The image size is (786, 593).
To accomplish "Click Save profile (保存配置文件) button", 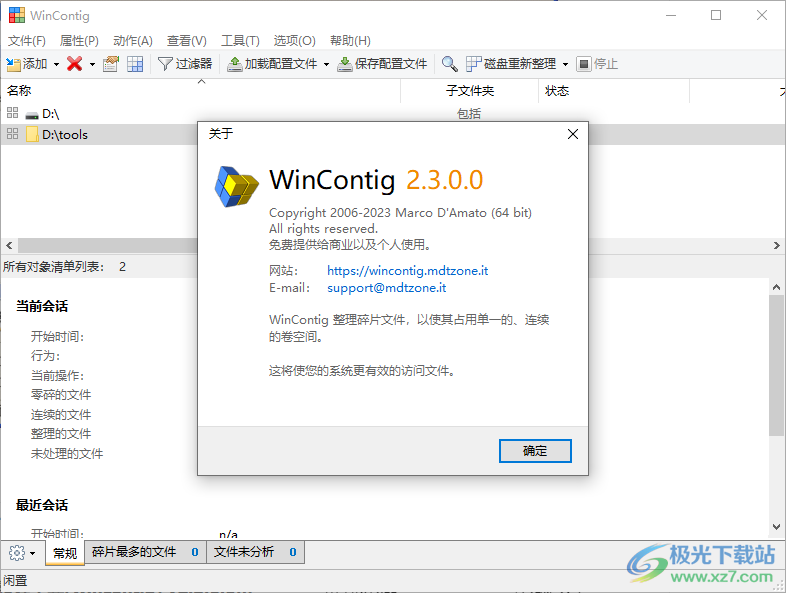I will [x=382, y=64].
